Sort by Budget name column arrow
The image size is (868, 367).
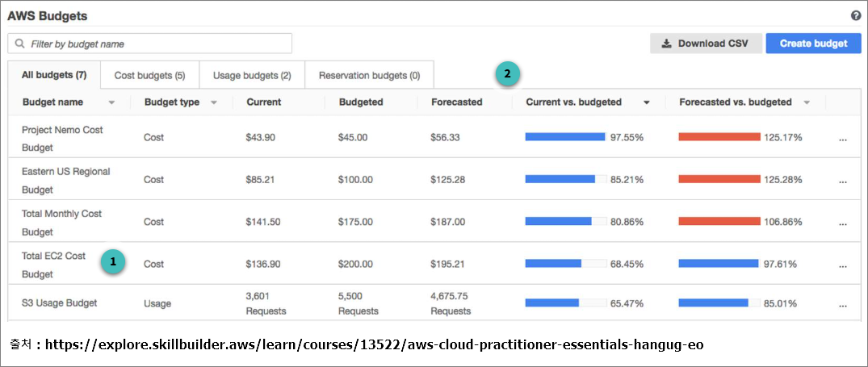(x=111, y=102)
